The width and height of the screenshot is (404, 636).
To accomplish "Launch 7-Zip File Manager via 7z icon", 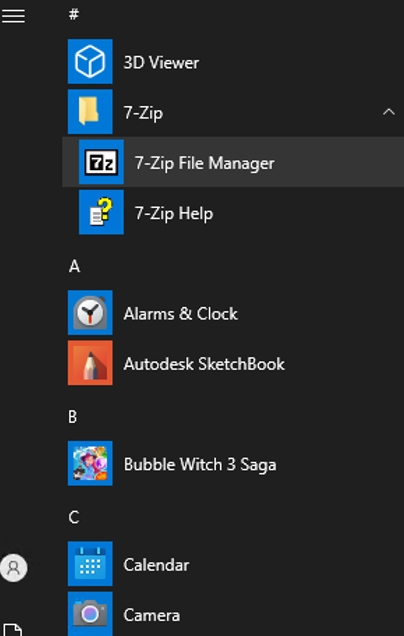I will tap(101, 162).
